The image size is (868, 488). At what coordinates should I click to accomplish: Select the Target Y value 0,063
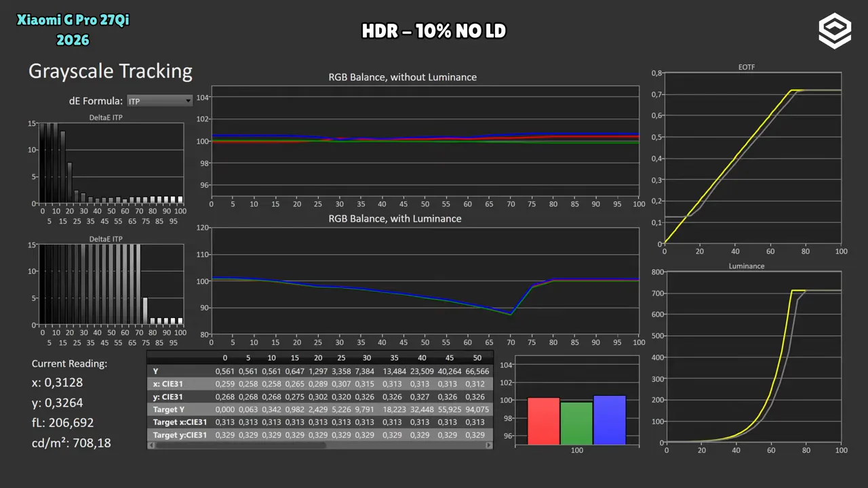[x=248, y=409]
